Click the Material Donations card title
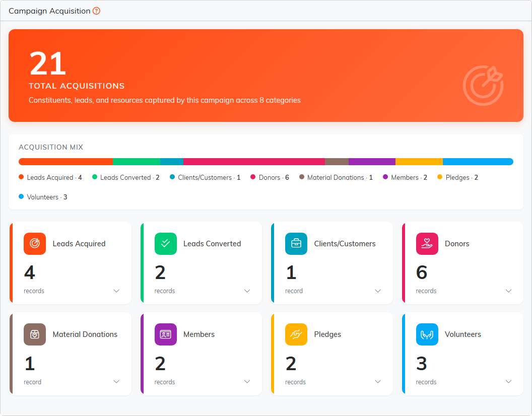The image size is (532, 416). pos(85,334)
